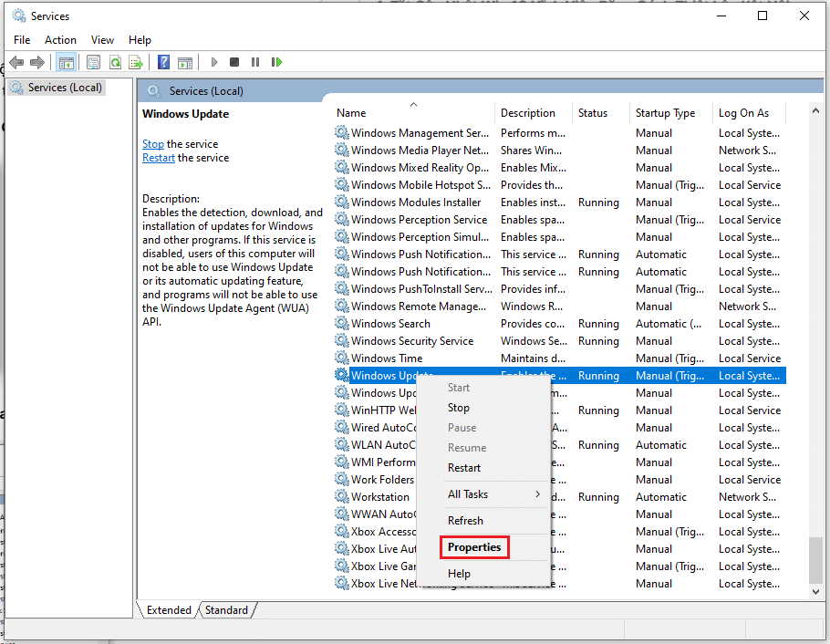This screenshot has height=644, width=830.
Task: Sort by the Startup Type column header
Action: point(671,113)
